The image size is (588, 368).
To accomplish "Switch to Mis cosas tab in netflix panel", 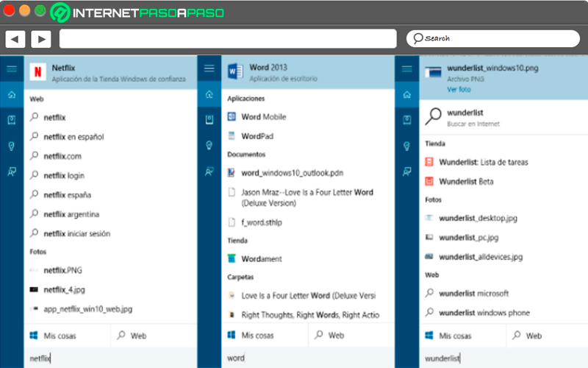I will [68, 336].
